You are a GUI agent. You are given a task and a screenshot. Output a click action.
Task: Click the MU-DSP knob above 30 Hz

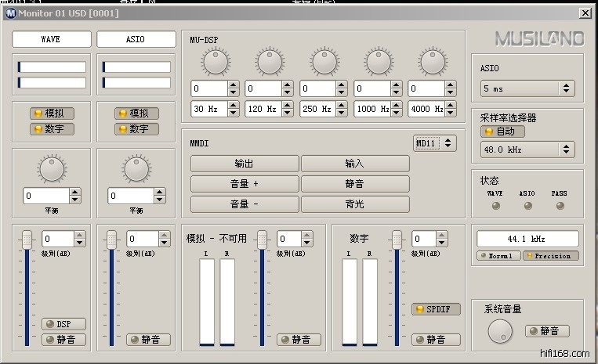click(214, 60)
